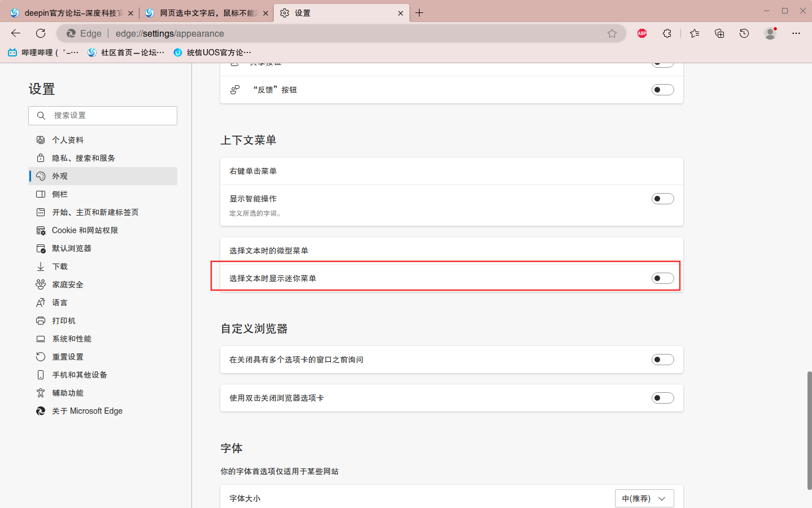Viewport: 812px width, 508px height.
Task: Open the 统信UOS官方论坛 bookmark
Action: [x=212, y=52]
